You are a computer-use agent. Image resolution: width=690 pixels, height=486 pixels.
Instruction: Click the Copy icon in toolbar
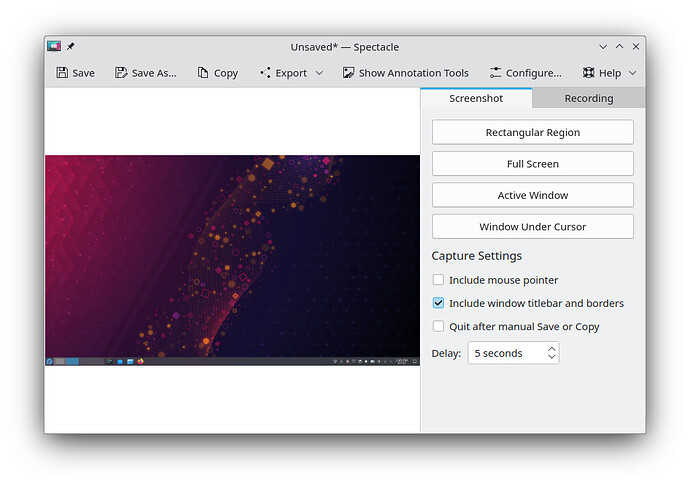203,73
